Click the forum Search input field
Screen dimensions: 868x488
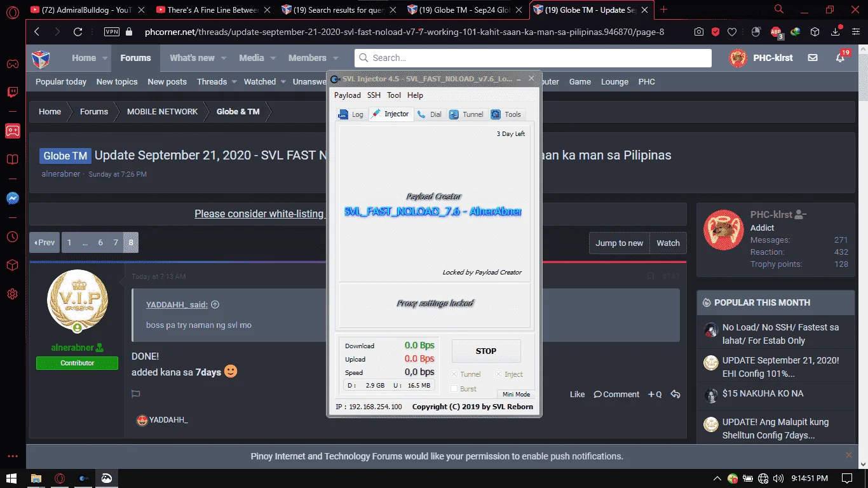pos(532,58)
